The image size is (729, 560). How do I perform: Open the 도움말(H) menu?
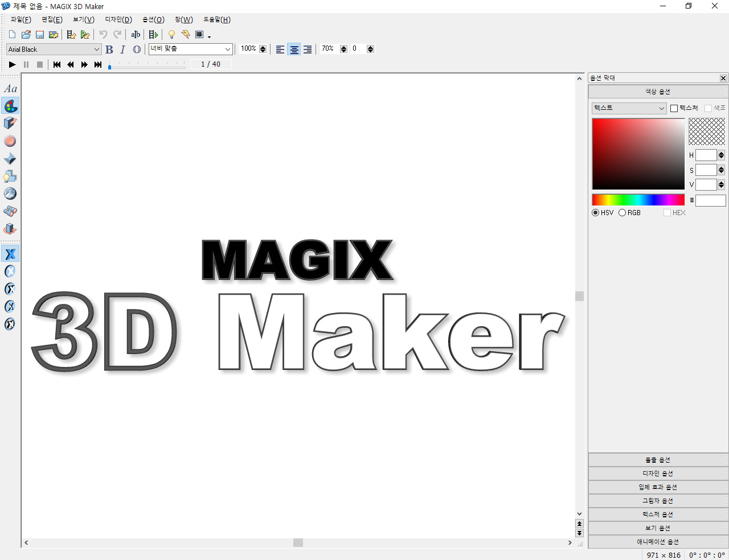point(217,20)
